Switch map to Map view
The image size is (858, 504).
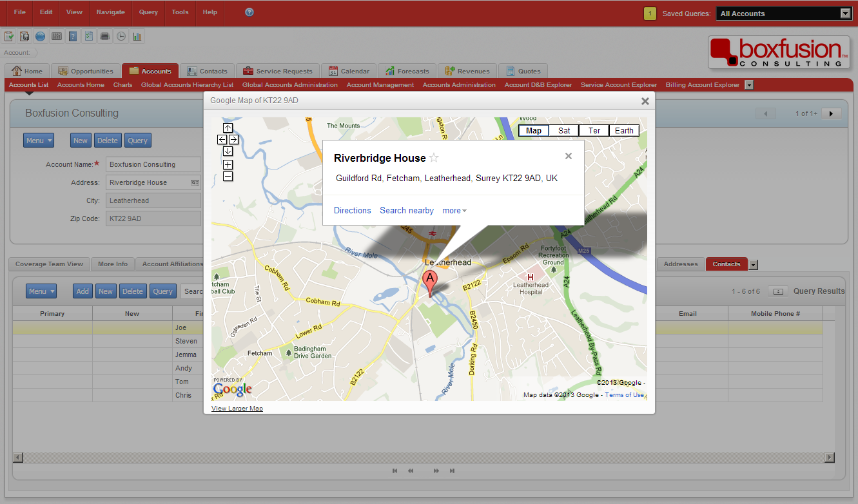click(x=534, y=131)
